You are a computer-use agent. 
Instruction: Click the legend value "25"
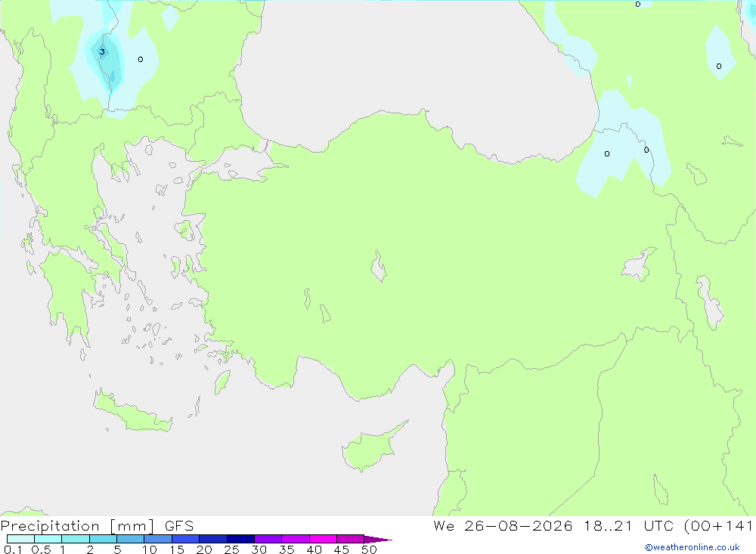tap(232, 549)
